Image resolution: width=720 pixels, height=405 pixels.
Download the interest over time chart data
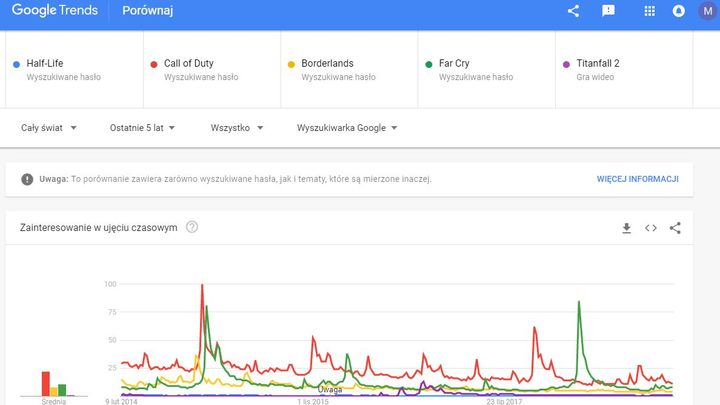click(x=627, y=228)
